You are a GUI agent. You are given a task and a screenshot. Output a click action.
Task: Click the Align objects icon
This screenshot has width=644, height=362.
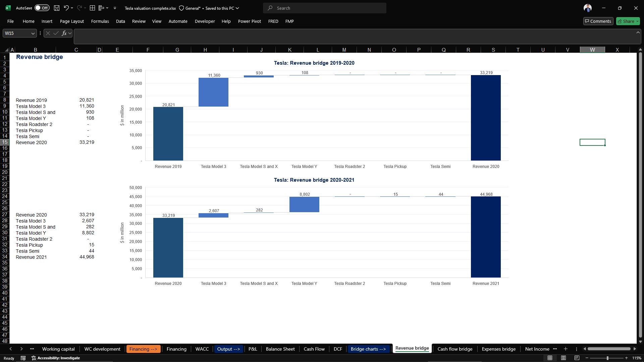tap(101, 8)
